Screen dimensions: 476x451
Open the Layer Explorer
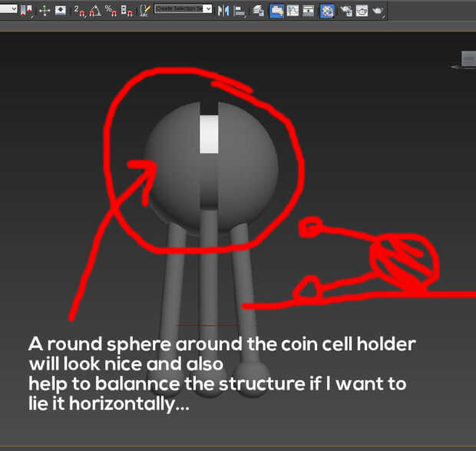(258, 11)
